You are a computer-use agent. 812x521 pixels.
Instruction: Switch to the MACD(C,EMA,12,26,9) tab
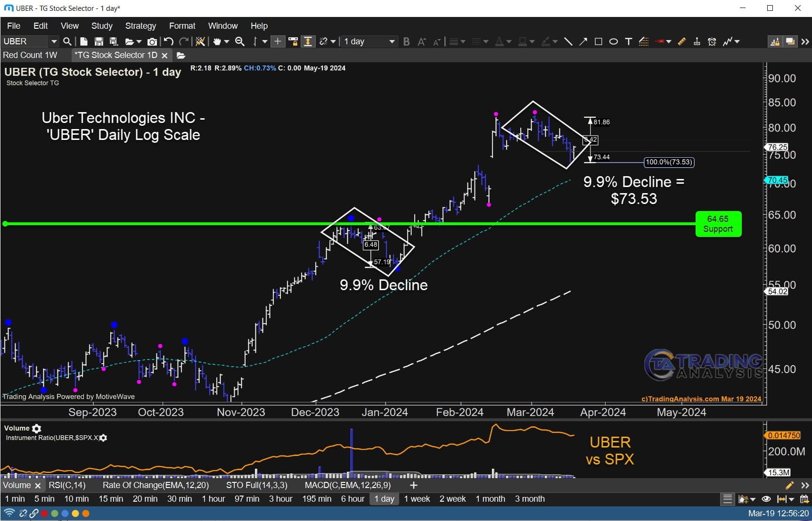click(x=348, y=485)
